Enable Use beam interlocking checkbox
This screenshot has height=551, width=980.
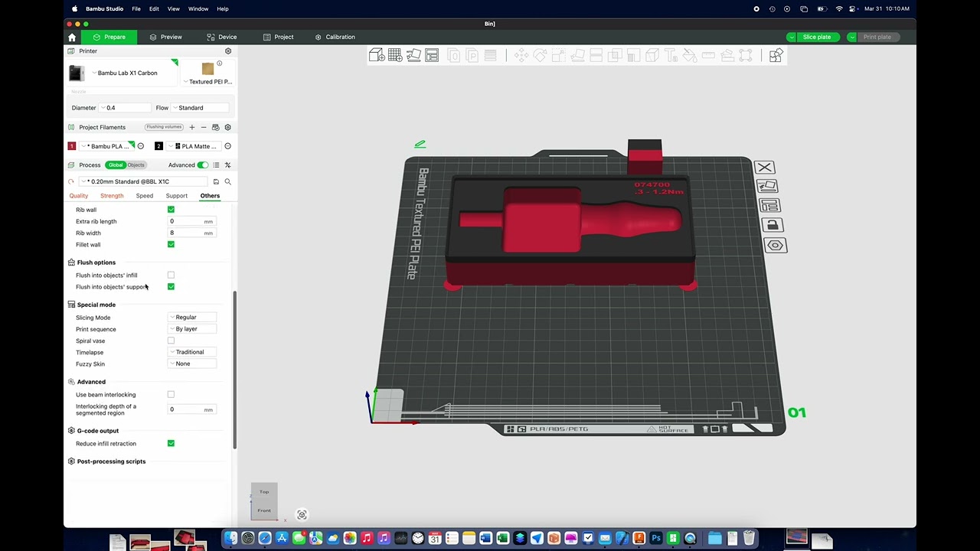171,394
